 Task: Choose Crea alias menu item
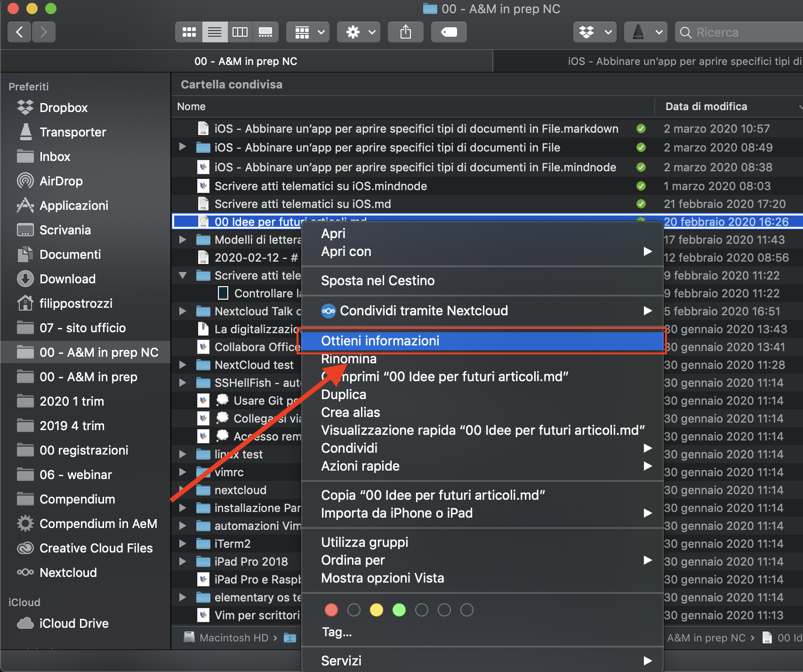[x=482, y=412]
